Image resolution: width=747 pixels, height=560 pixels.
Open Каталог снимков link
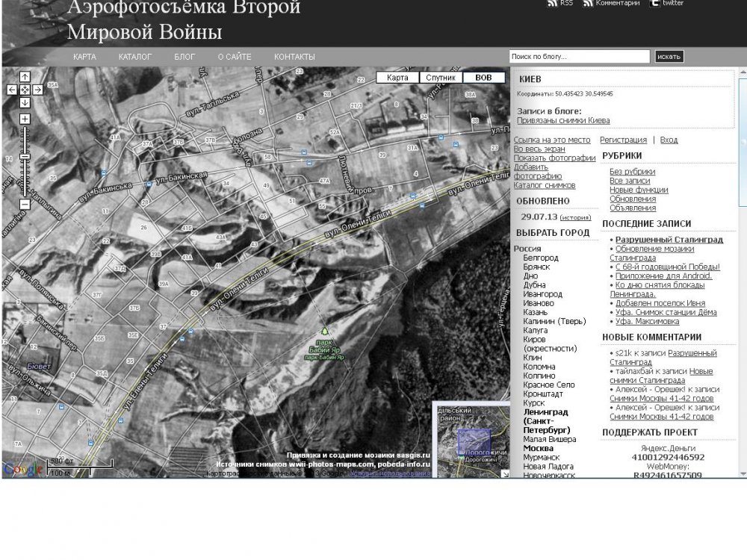coord(545,185)
